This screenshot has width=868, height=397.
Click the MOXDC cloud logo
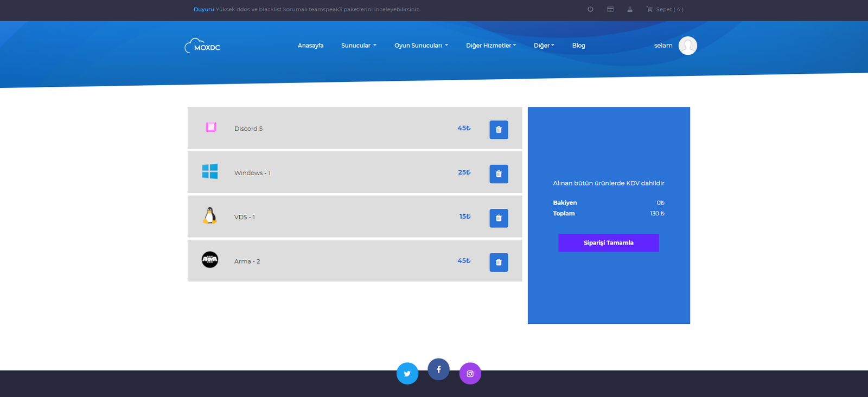pyautogui.click(x=202, y=46)
